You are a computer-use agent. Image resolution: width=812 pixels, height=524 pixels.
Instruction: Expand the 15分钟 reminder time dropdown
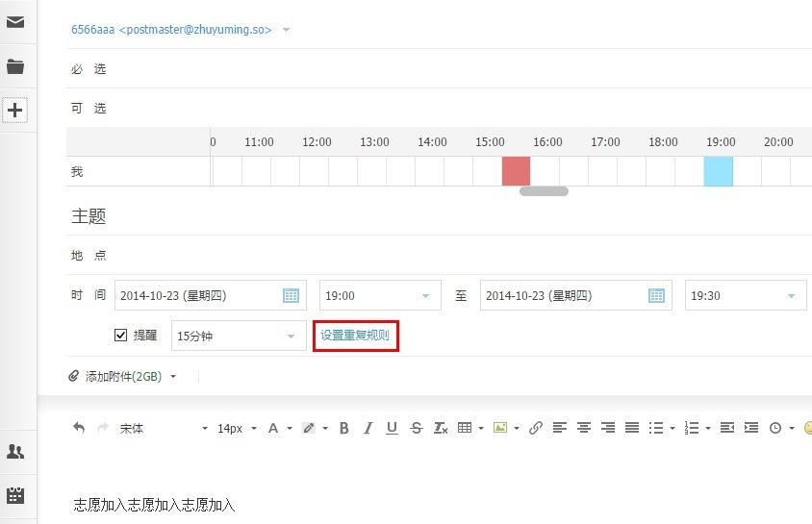[x=291, y=337]
